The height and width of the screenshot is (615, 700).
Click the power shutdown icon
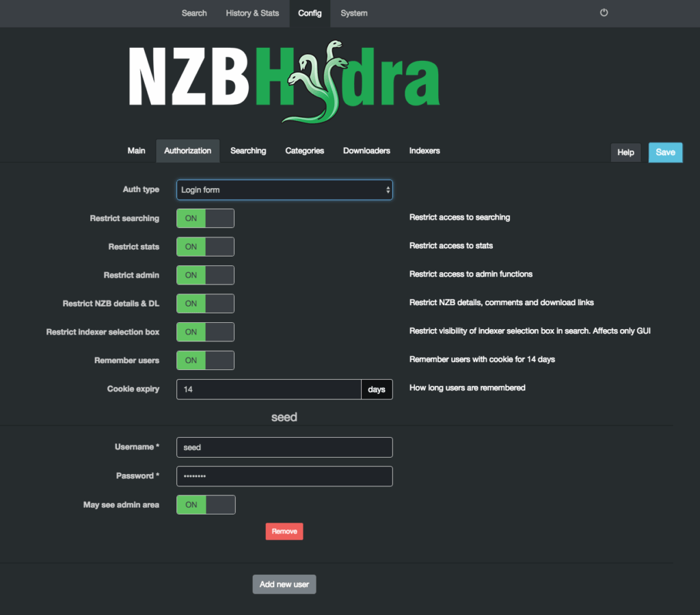tap(604, 13)
